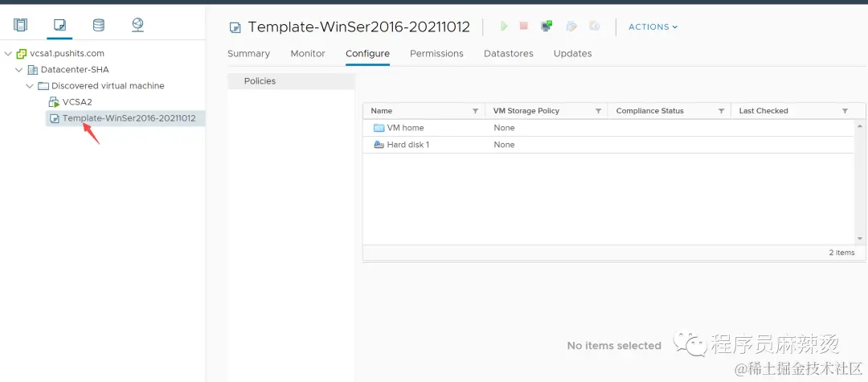Click the 2 items count footer
This screenshot has height=382, width=868.
(841, 253)
